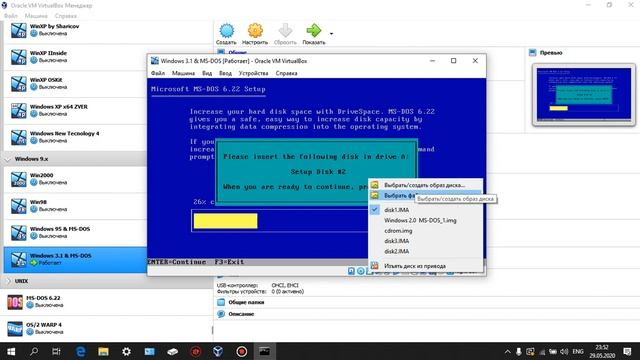640x360 pixels.
Task: Choose Windows 2.0 MS-DOS_1.img image
Action: point(425,220)
